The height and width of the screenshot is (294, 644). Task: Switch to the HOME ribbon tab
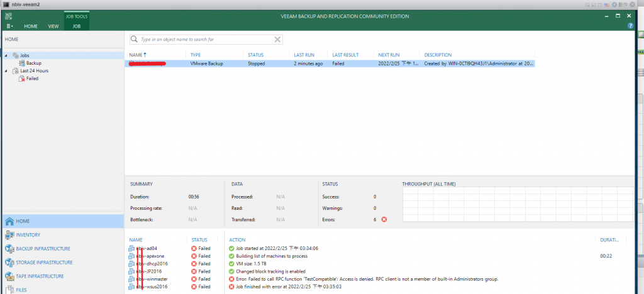[x=31, y=26]
